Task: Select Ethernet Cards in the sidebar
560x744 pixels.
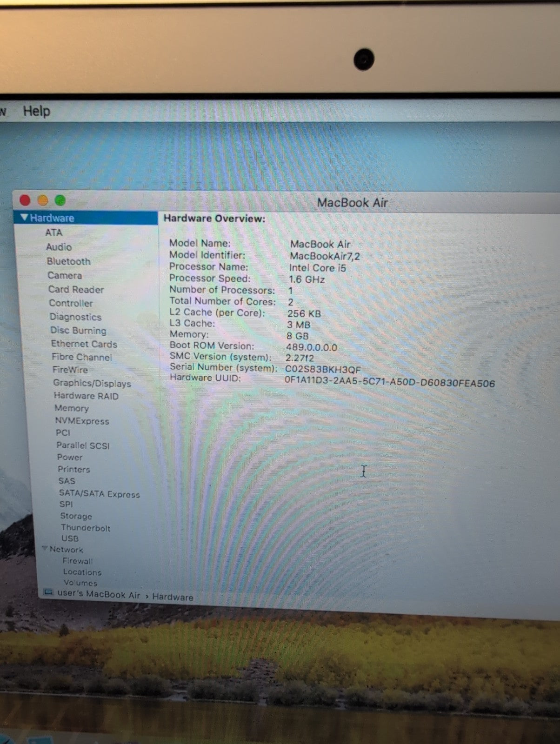Action: point(84,344)
